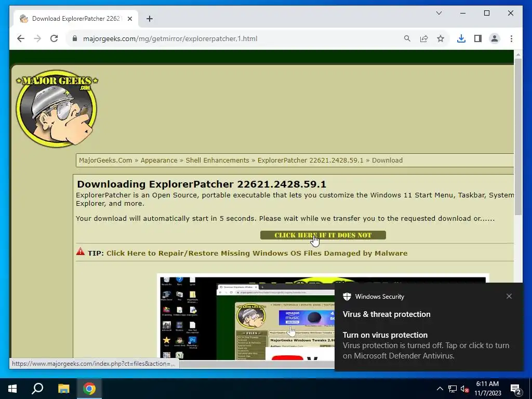Open the zoom magnifier icon in address bar
Screen dimensions: 532x399
pyautogui.click(x=407, y=38)
